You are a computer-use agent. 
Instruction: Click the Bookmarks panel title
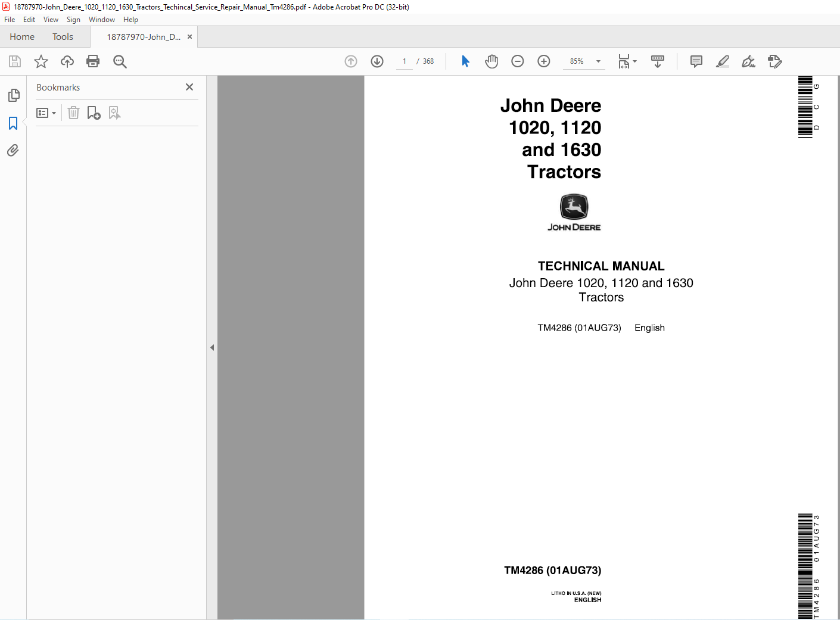58,88
